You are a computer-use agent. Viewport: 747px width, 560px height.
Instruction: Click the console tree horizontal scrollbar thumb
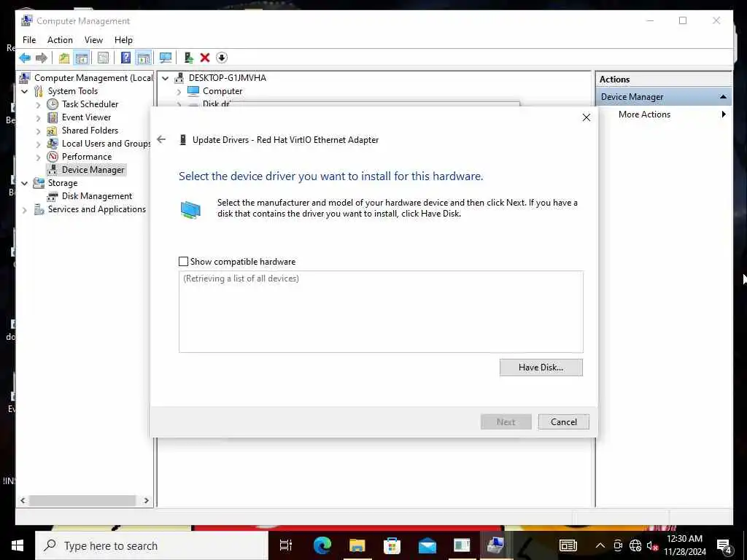[83, 500]
